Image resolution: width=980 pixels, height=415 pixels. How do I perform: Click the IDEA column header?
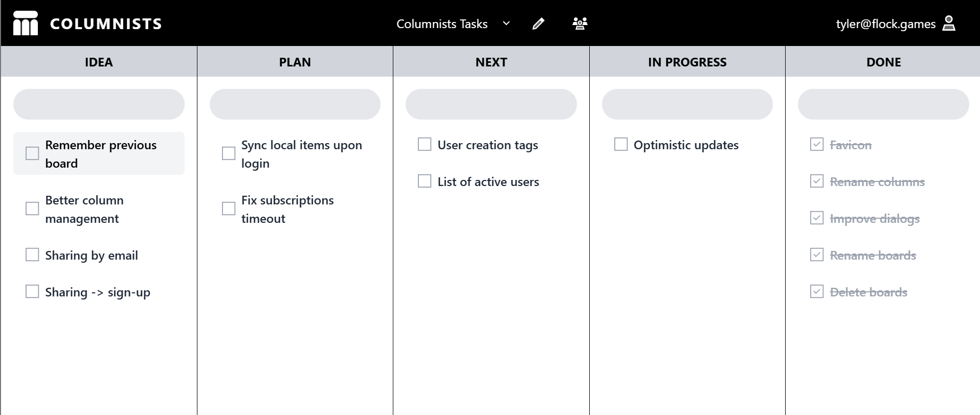click(99, 62)
